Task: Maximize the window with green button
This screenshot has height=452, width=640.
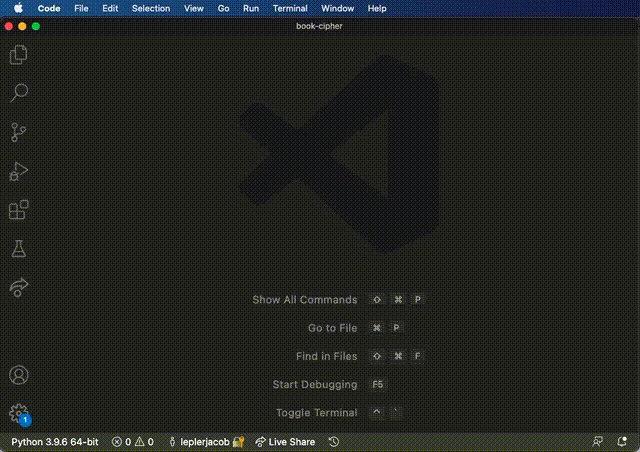Action: click(x=36, y=27)
